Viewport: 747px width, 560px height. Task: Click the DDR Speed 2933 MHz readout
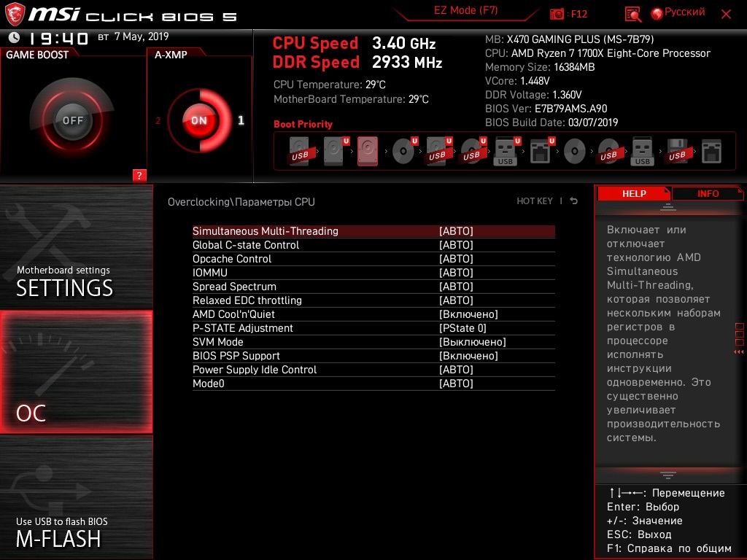coord(357,63)
